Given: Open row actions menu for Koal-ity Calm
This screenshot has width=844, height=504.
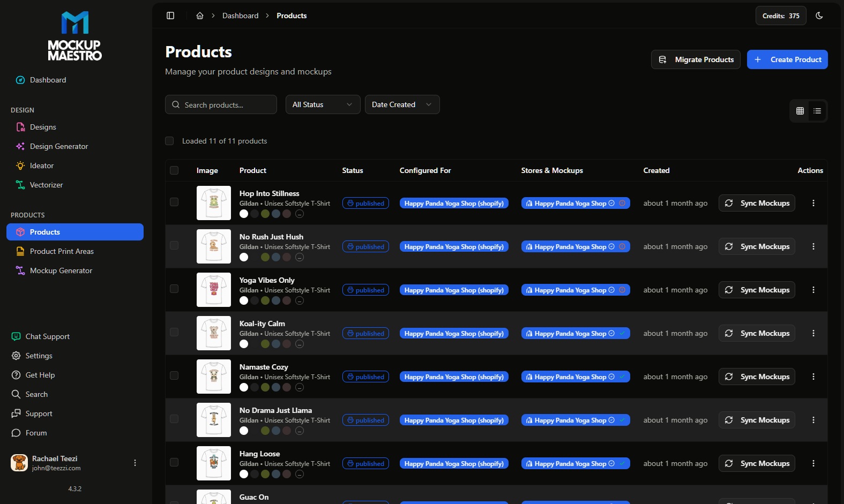Looking at the screenshot, I should pos(813,333).
